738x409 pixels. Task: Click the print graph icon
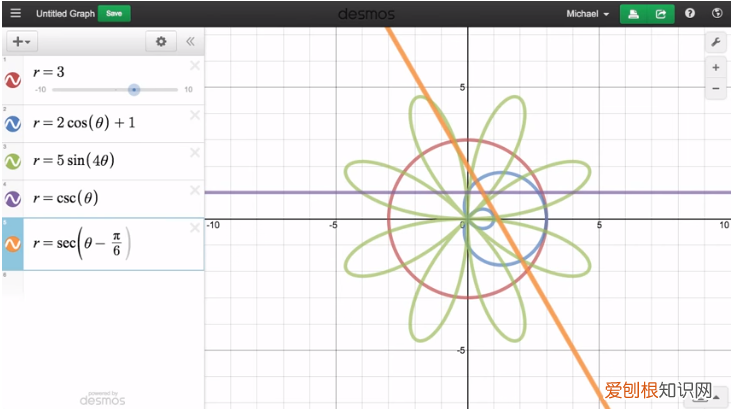[x=633, y=14]
